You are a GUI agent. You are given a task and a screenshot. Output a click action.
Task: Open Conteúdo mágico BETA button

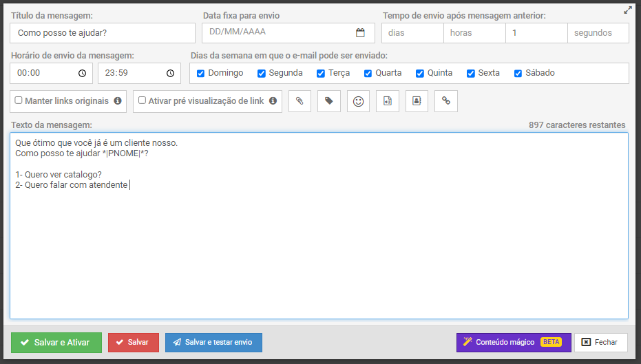(514, 342)
